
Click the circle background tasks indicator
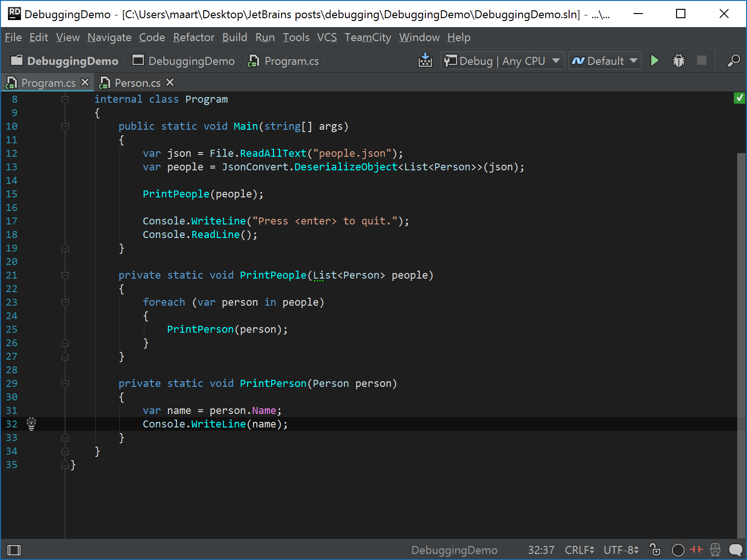click(678, 550)
